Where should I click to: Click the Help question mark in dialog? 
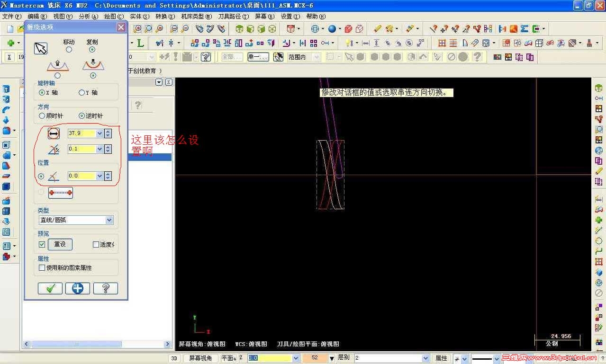pyautogui.click(x=106, y=288)
